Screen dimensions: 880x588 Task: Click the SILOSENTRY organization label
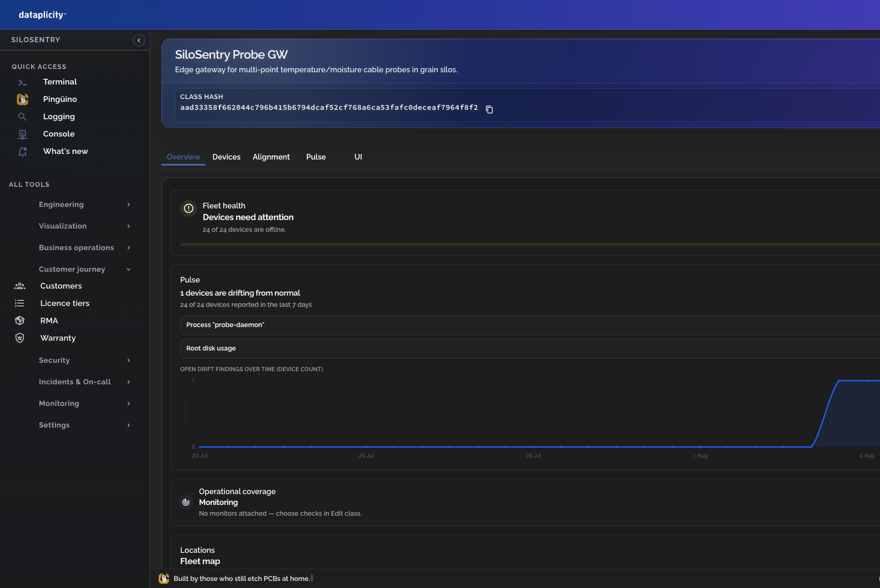[36, 40]
